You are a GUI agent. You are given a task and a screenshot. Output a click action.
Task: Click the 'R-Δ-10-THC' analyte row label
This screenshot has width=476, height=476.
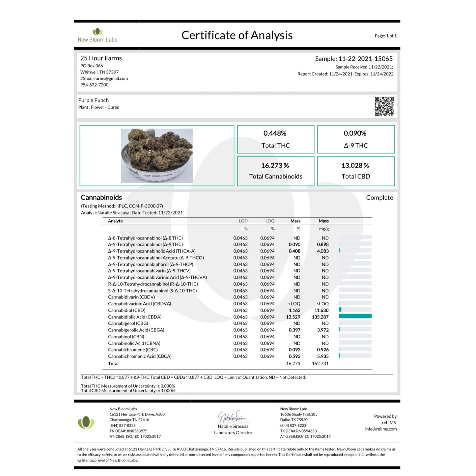pyautogui.click(x=153, y=284)
